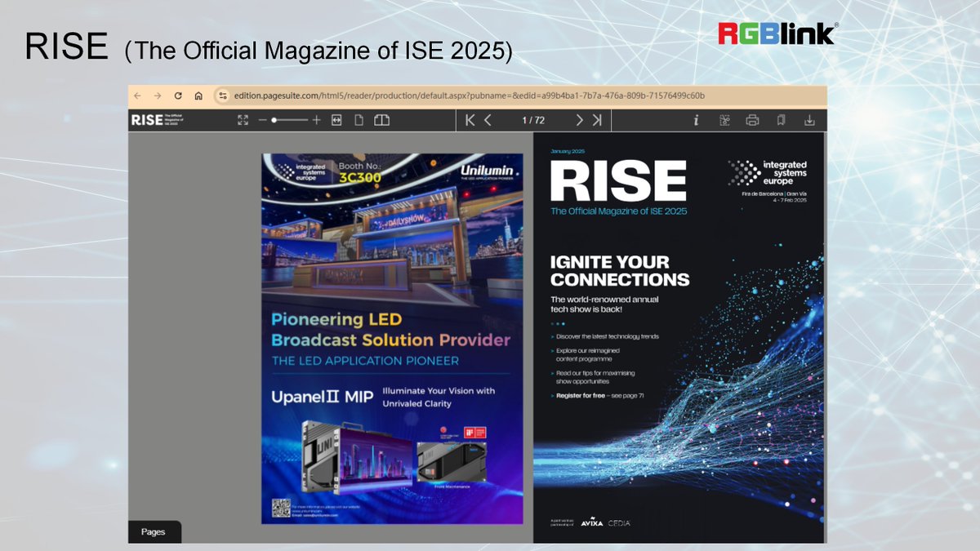The width and height of the screenshot is (980, 551).
Task: Bookmark the current page
Action: (x=781, y=120)
